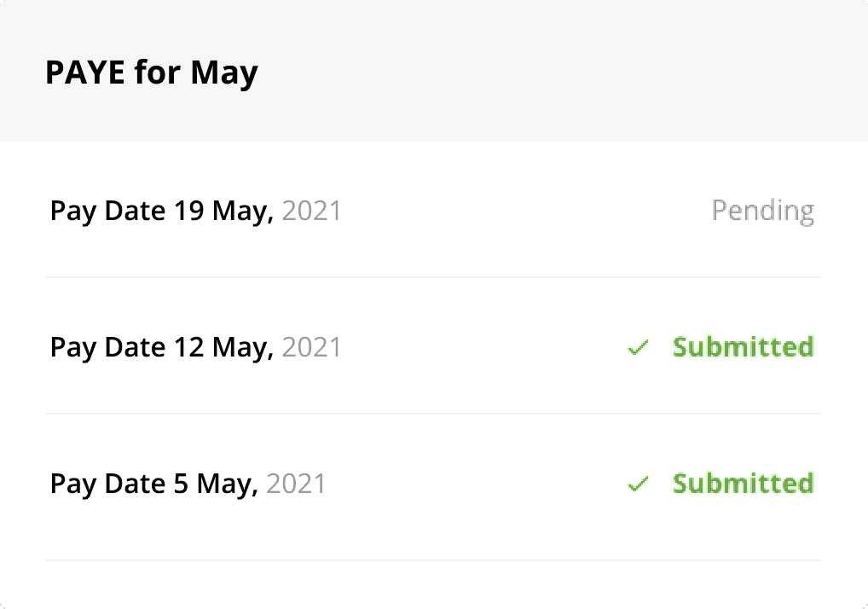
Task: Click the green checkmark beside 12 May Submitted
Action: point(638,347)
